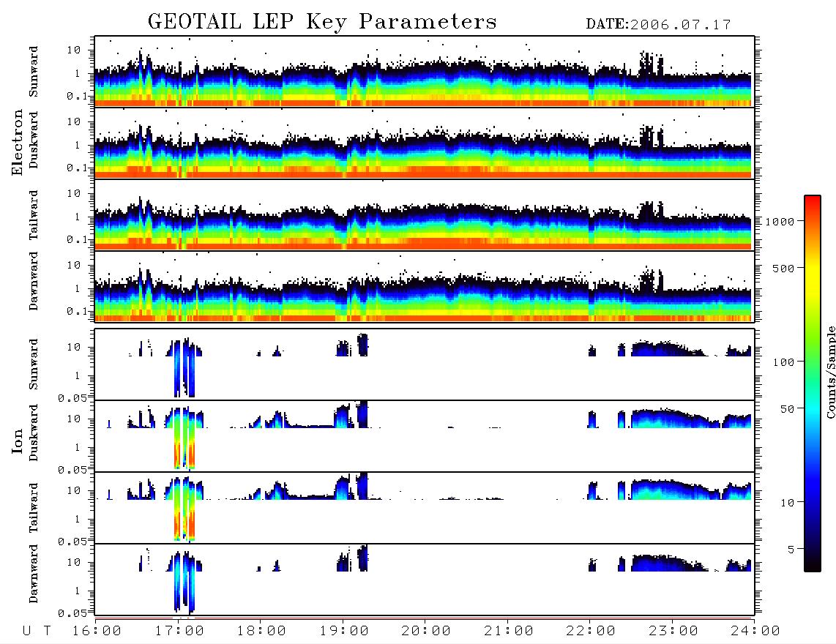The height and width of the screenshot is (644, 836).
Task: Click the DATE:2006.07.17 label
Action: point(658,25)
